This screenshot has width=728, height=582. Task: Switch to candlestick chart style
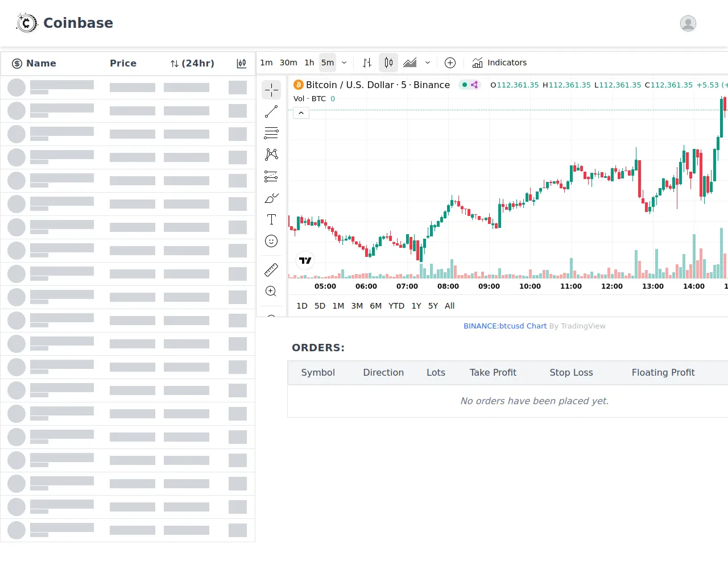388,63
